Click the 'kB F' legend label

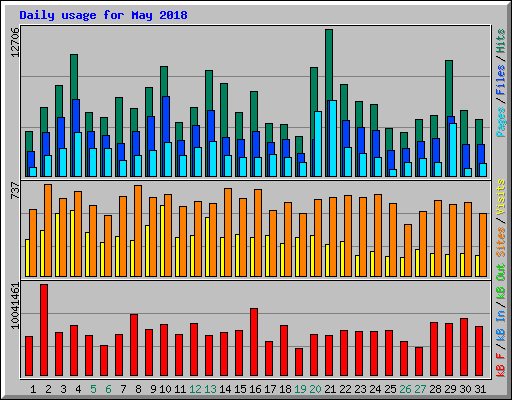(501, 365)
